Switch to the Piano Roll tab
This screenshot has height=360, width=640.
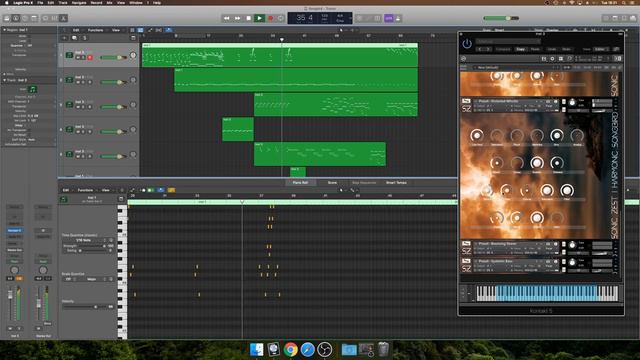point(300,182)
